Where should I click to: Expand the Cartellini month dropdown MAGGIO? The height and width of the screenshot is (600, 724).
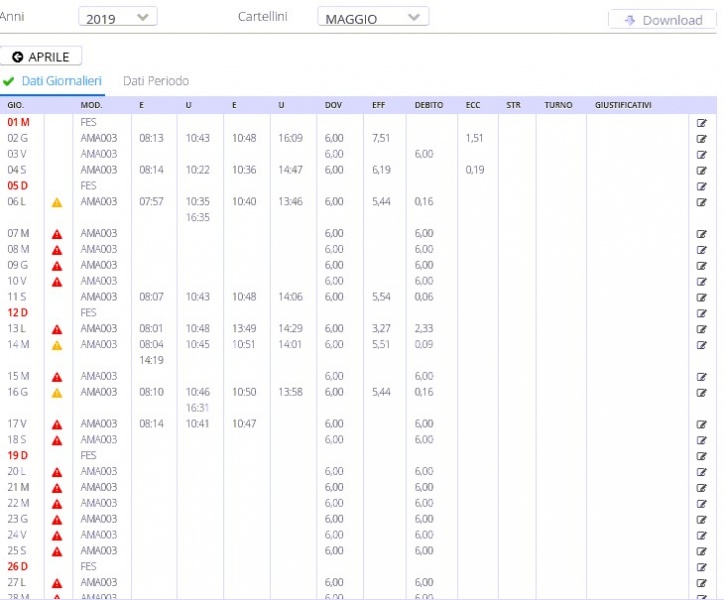point(373,18)
